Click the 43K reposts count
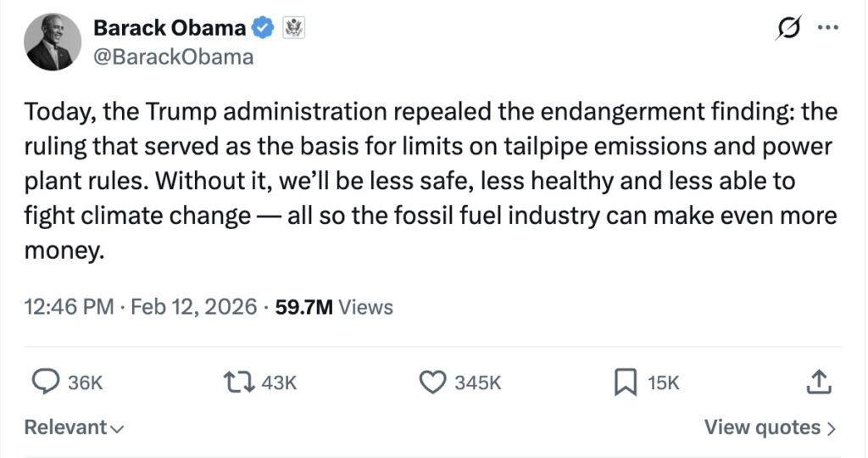868x458 pixels. [x=279, y=383]
